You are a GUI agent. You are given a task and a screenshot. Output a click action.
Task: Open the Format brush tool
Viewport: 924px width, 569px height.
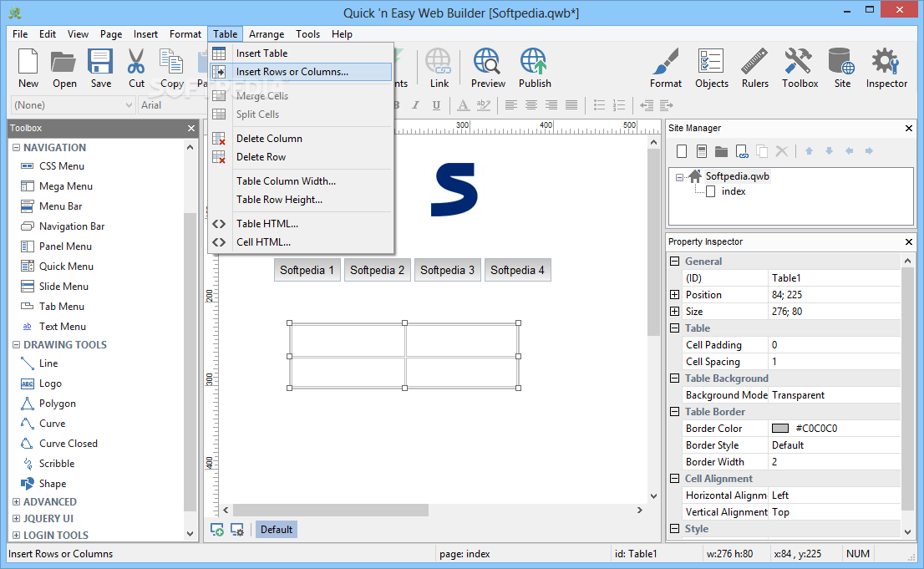coord(665,69)
